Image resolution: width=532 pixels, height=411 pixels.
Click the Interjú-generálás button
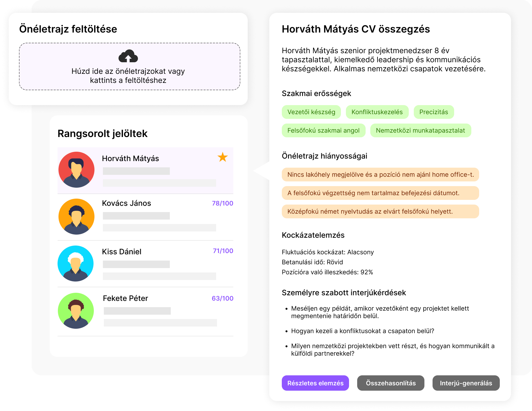click(466, 383)
